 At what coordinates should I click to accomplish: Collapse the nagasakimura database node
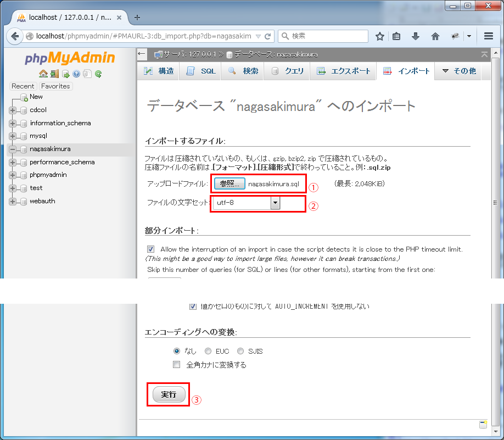click(13, 149)
